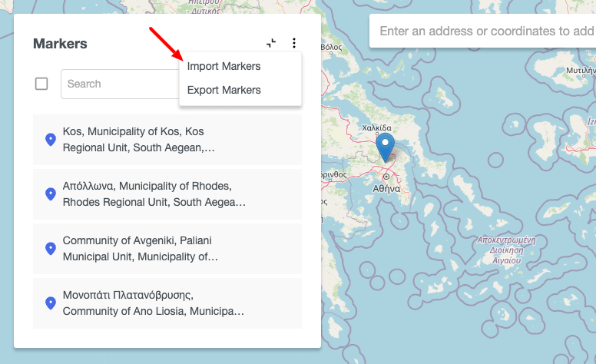The height and width of the screenshot is (364, 596).
Task: Click the address or coordinates input box
Action: 483,31
